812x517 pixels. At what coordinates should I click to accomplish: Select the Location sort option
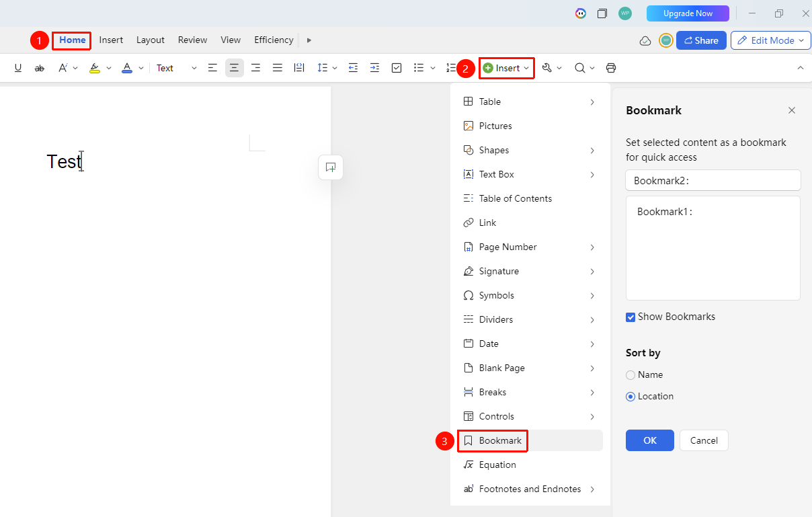(631, 397)
